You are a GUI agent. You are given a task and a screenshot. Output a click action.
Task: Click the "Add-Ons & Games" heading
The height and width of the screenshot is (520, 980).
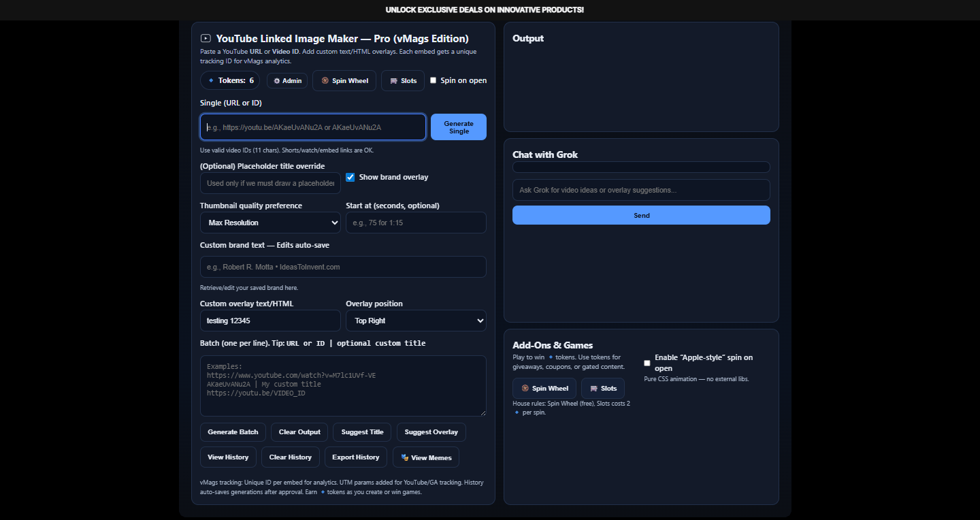pos(553,345)
